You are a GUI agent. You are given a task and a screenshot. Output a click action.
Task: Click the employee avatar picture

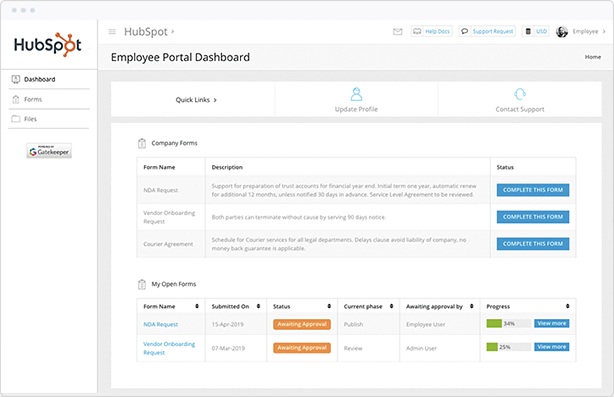562,32
